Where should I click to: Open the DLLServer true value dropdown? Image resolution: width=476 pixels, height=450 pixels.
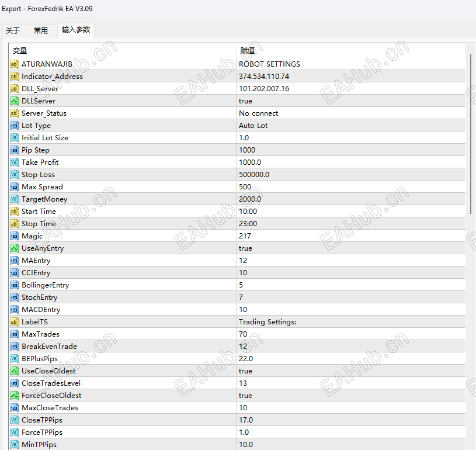[351, 101]
